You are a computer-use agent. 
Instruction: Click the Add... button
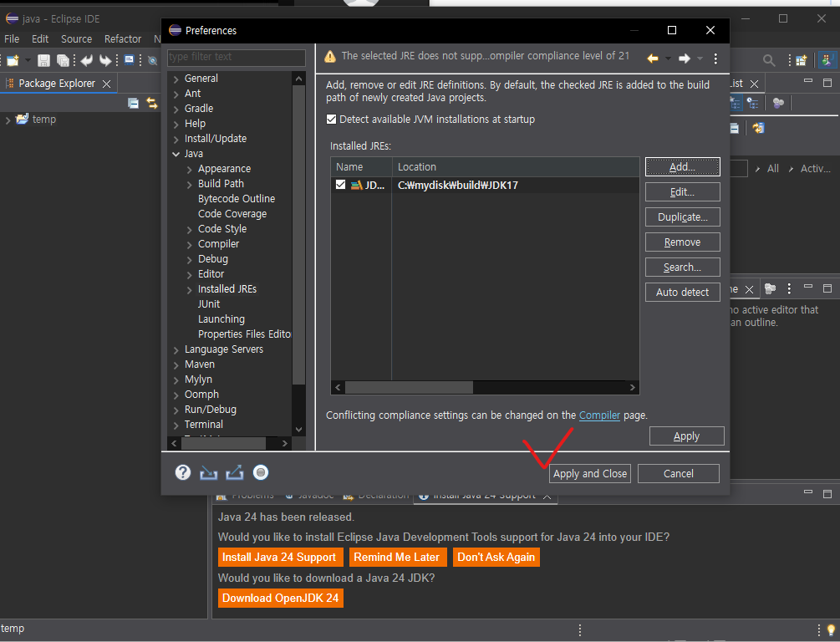[x=683, y=166]
